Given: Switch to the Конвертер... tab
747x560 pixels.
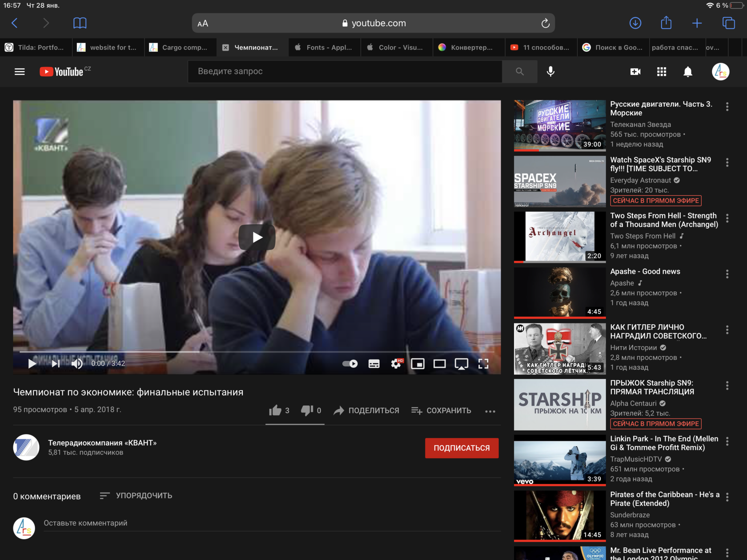Looking at the screenshot, I should pos(469,48).
